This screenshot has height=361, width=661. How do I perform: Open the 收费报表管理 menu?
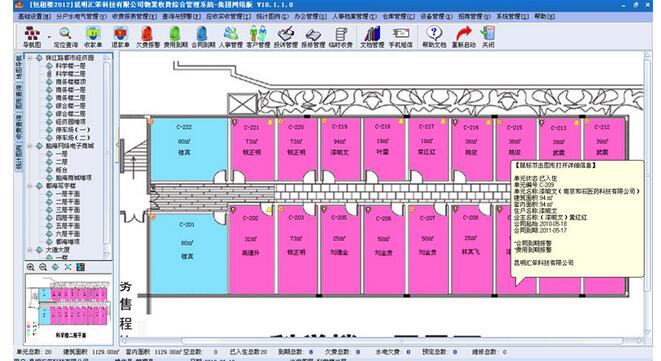134,16
